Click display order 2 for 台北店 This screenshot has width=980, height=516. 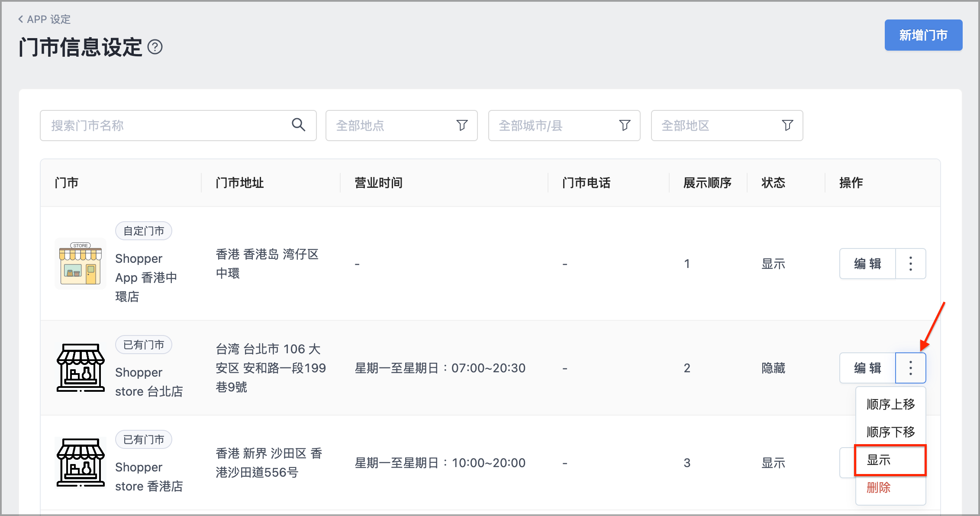click(x=687, y=368)
